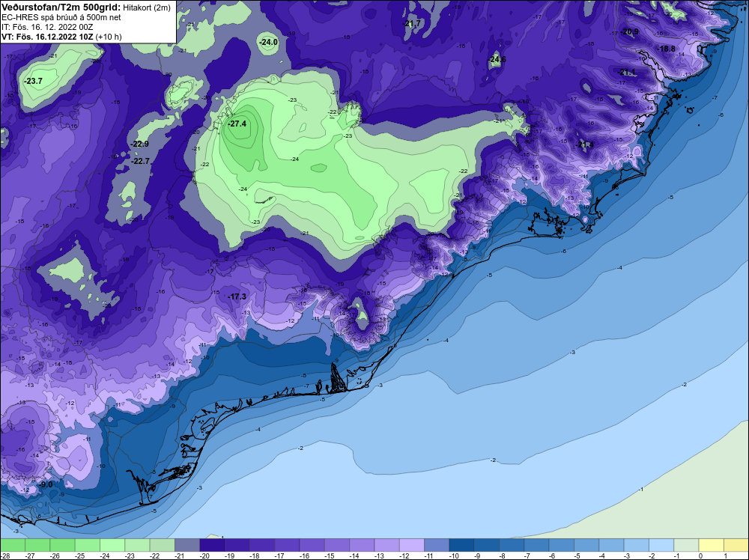Click the -14 legend scale label
Screen dimensions: 749x560
354,556
